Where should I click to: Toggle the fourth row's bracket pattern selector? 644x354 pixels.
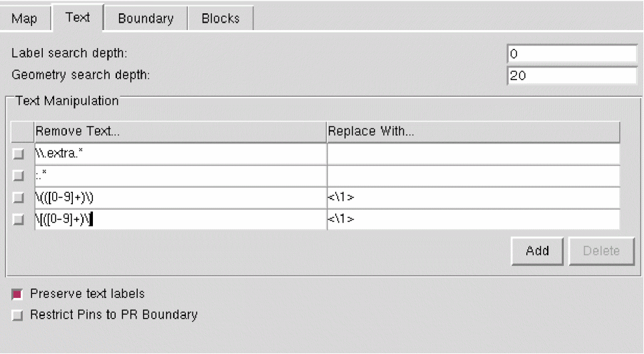click(x=19, y=219)
